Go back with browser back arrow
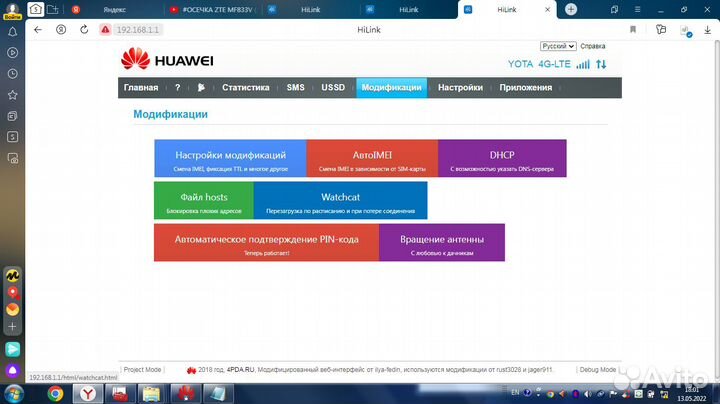 (38, 30)
